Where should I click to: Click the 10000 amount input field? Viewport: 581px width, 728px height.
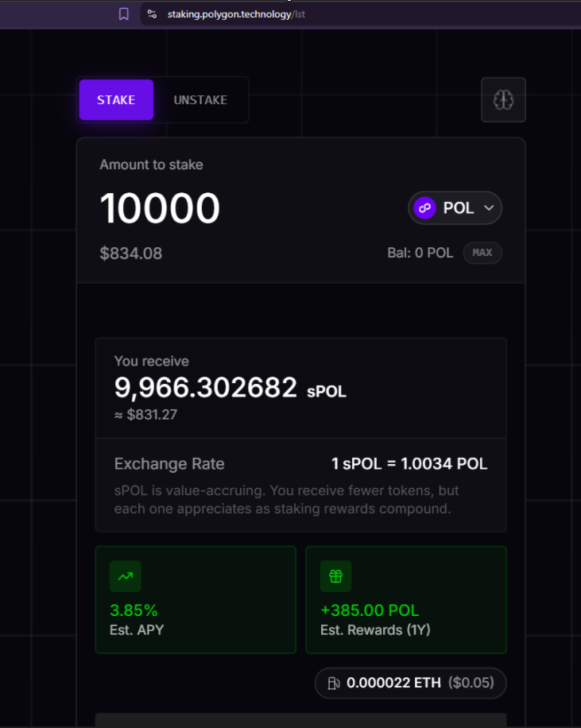159,207
